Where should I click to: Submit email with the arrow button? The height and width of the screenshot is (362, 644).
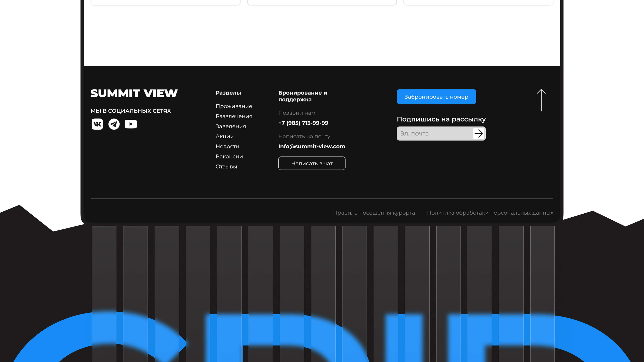479,133
